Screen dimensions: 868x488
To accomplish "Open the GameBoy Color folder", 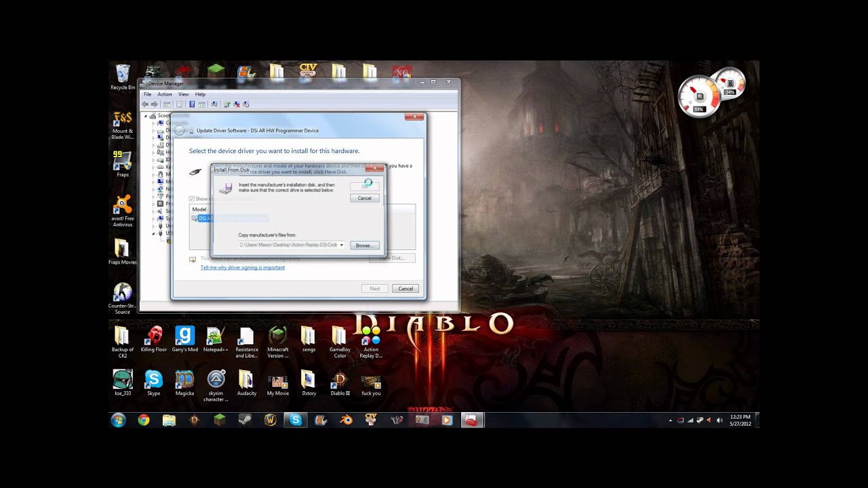I will click(340, 342).
